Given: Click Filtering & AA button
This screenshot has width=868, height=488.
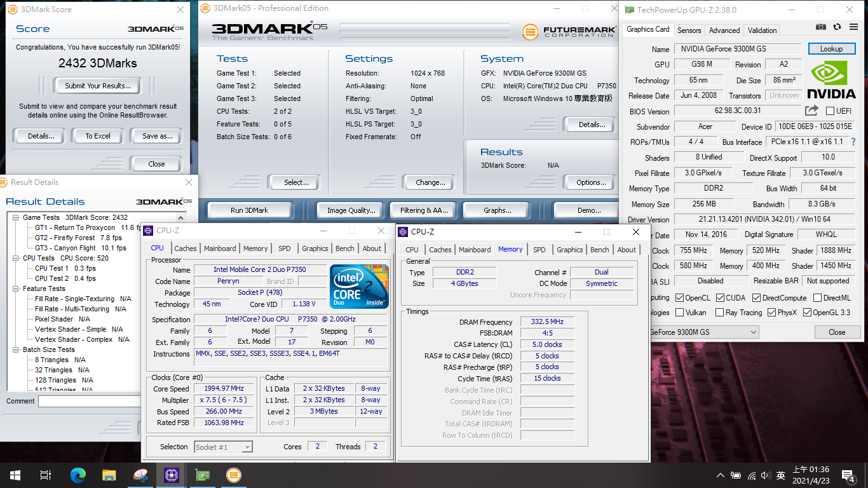Looking at the screenshot, I should [x=424, y=210].
